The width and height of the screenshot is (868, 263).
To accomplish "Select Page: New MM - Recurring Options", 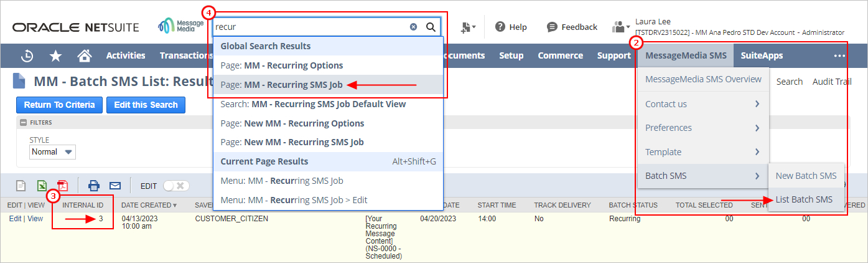I will pyautogui.click(x=328, y=123).
